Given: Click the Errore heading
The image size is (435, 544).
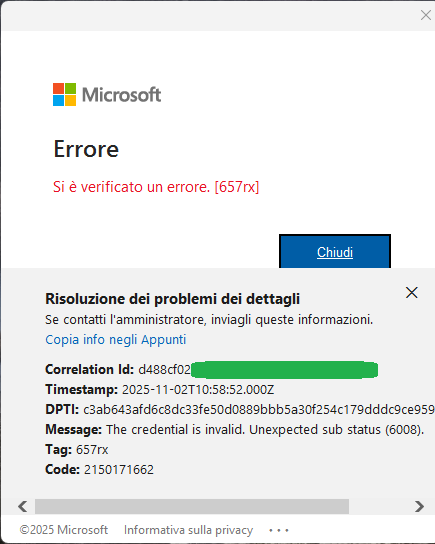Looking at the screenshot, I should 86,149.
